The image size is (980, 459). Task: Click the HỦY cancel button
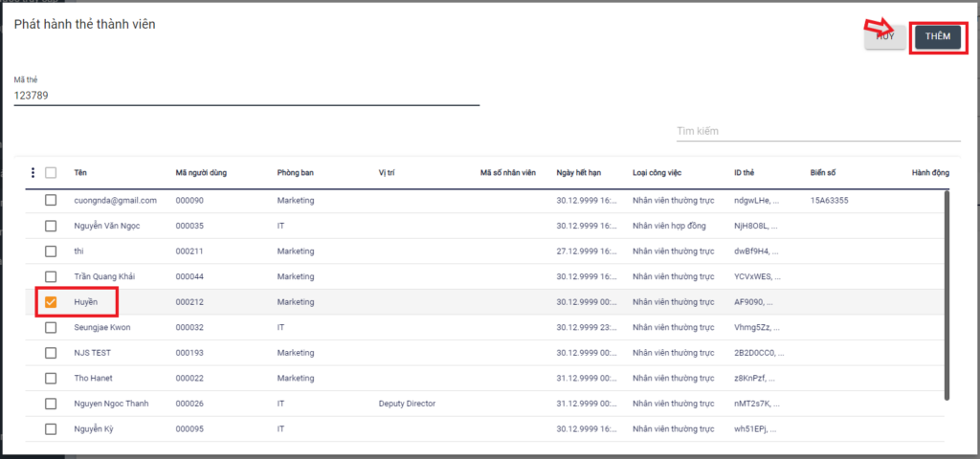coord(884,36)
